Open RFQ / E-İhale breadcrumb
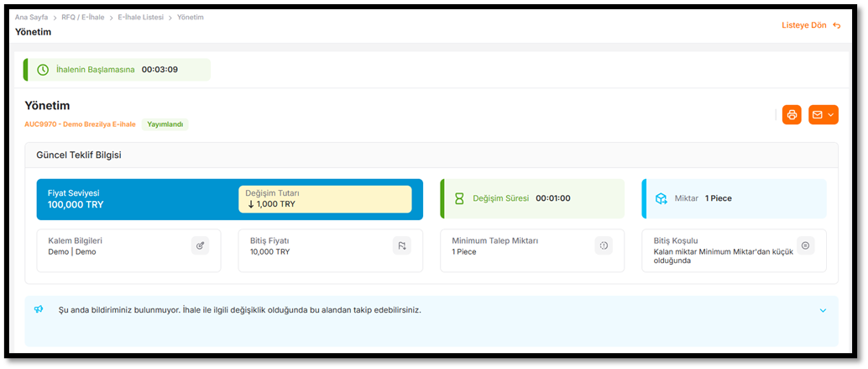The width and height of the screenshot is (868, 369). coord(83,17)
